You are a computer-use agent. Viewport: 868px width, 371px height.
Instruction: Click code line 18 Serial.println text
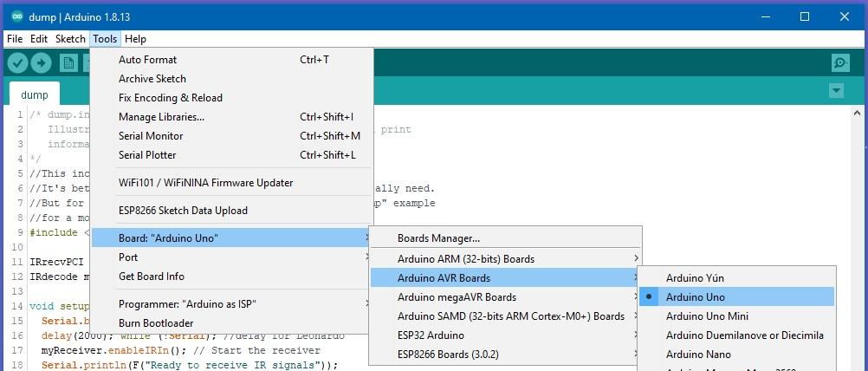pyautogui.click(x=190, y=364)
